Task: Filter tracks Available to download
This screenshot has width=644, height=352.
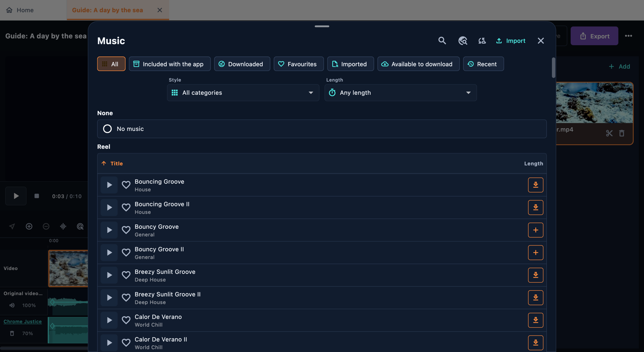Action: 418,64
